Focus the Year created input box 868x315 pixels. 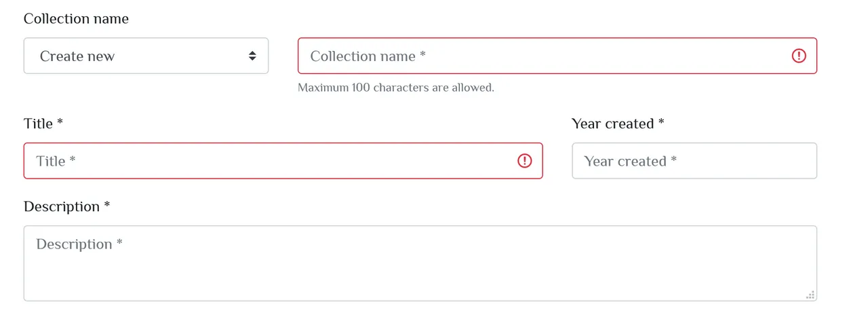click(x=694, y=161)
